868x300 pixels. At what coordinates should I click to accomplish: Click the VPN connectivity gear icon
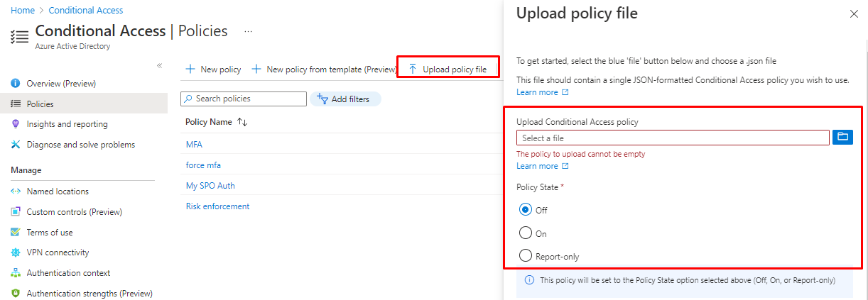point(16,252)
